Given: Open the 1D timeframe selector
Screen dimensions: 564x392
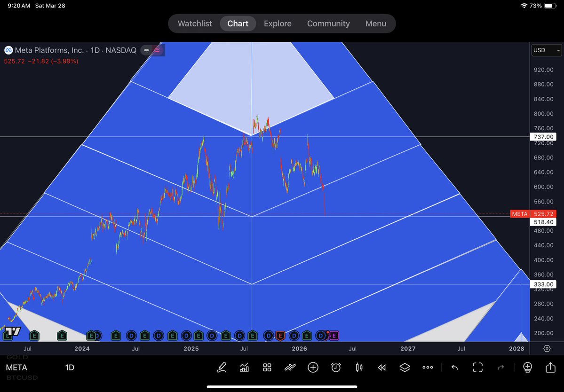Looking at the screenshot, I should pyautogui.click(x=70, y=367).
